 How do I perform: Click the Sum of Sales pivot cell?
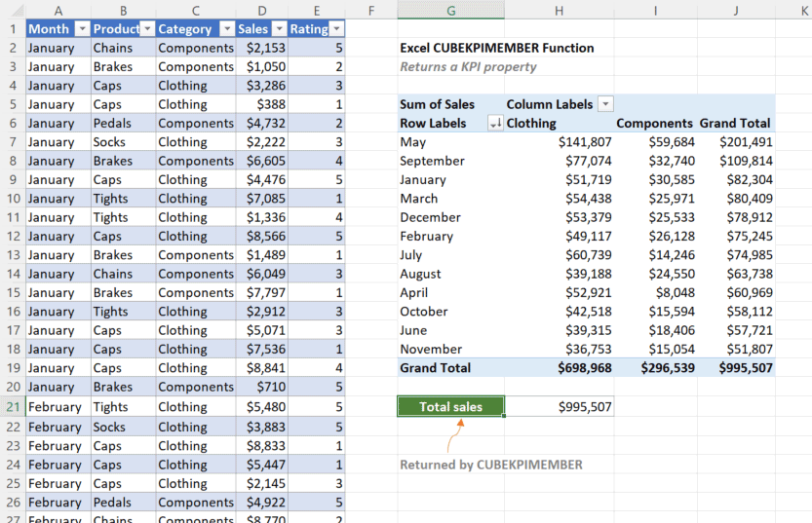[438, 104]
